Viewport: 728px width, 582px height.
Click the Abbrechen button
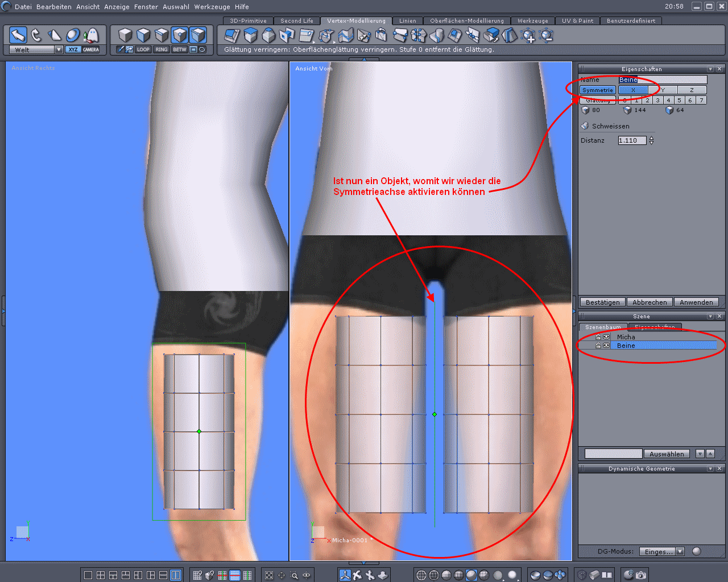(x=650, y=302)
